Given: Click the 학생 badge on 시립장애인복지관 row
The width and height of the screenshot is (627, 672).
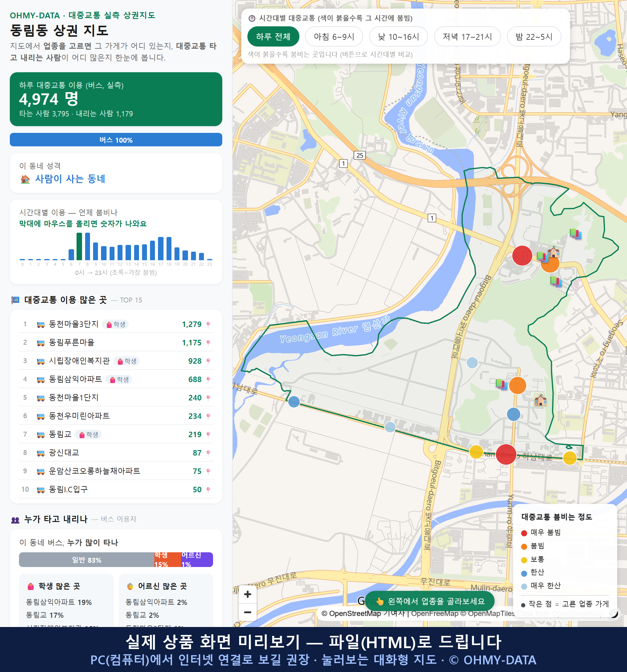Looking at the screenshot, I should [126, 361].
